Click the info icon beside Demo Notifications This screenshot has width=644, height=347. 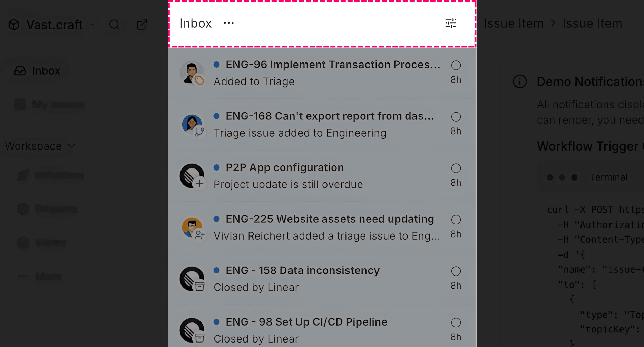click(x=520, y=81)
